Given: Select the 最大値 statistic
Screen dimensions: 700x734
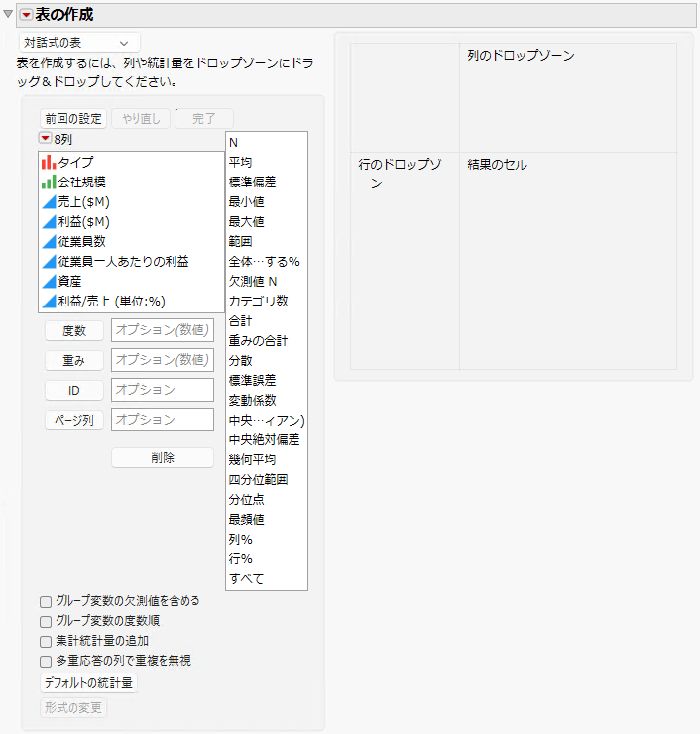Looking at the screenshot, I should [247, 221].
